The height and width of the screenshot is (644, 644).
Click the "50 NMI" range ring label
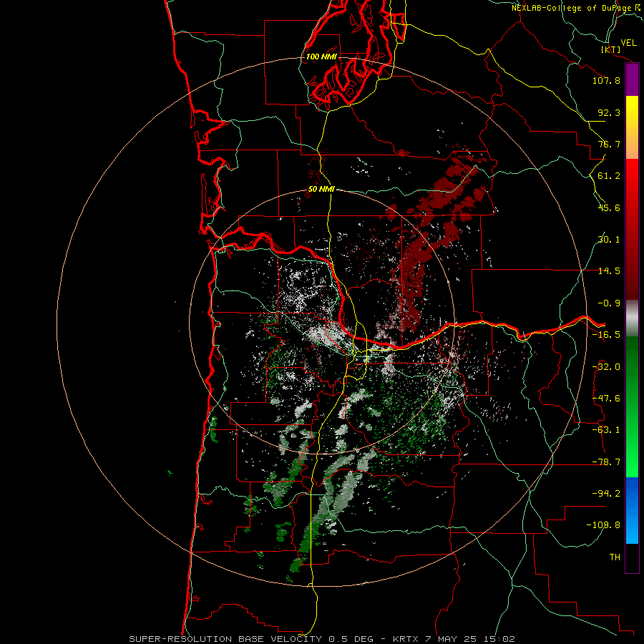point(321,190)
